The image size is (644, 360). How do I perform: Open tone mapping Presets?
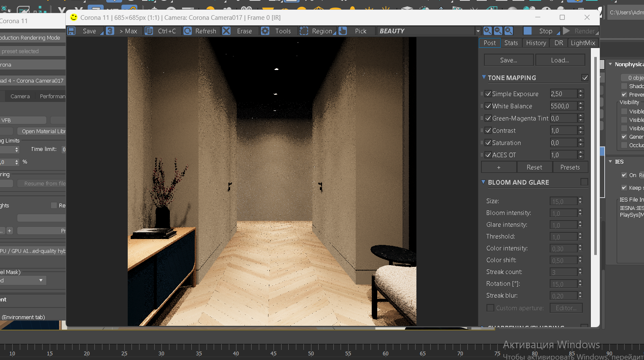point(570,167)
